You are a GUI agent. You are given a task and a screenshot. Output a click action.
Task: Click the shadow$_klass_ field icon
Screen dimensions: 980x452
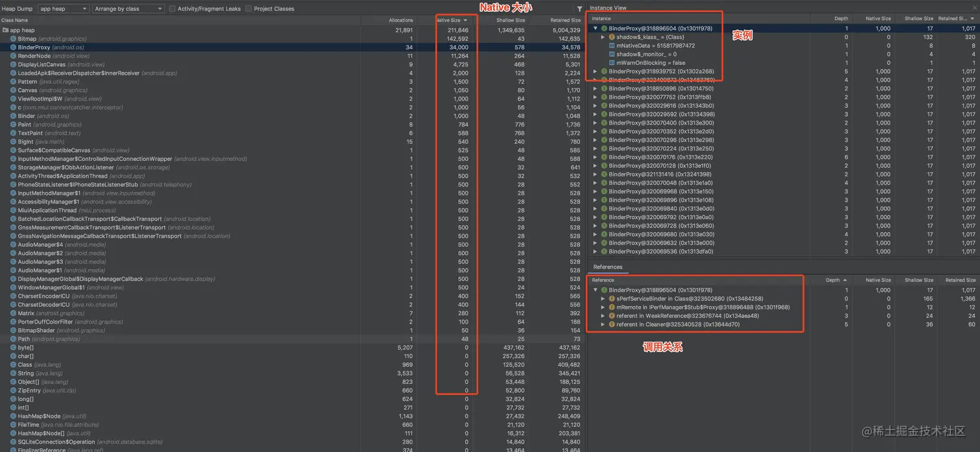[612, 37]
